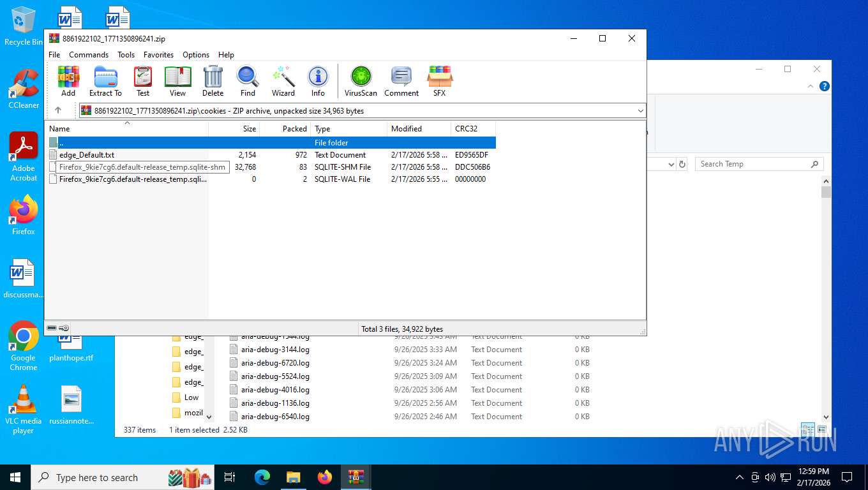Show hidden system tray icons
868x490 pixels.
click(x=740, y=477)
